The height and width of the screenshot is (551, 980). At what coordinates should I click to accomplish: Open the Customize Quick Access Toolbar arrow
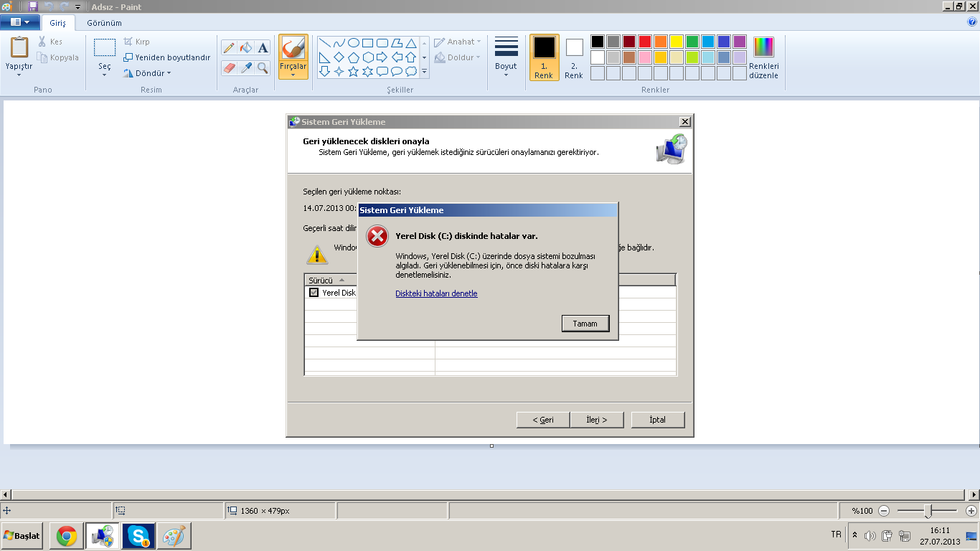point(77,6)
